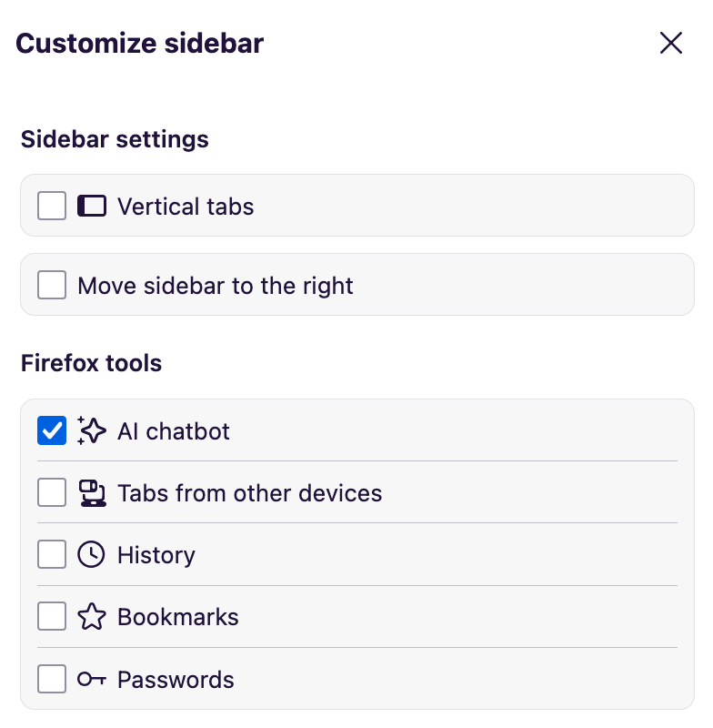Viewport: 713px width, 728px height.
Task: Click the "Bookmarks" text label
Action: click(x=178, y=617)
